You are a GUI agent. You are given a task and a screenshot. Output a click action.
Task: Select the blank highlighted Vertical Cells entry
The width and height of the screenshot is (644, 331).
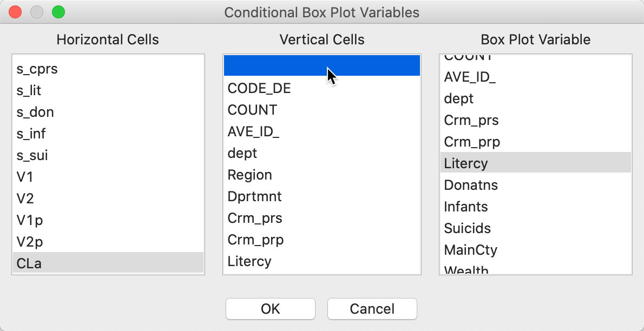pos(322,65)
